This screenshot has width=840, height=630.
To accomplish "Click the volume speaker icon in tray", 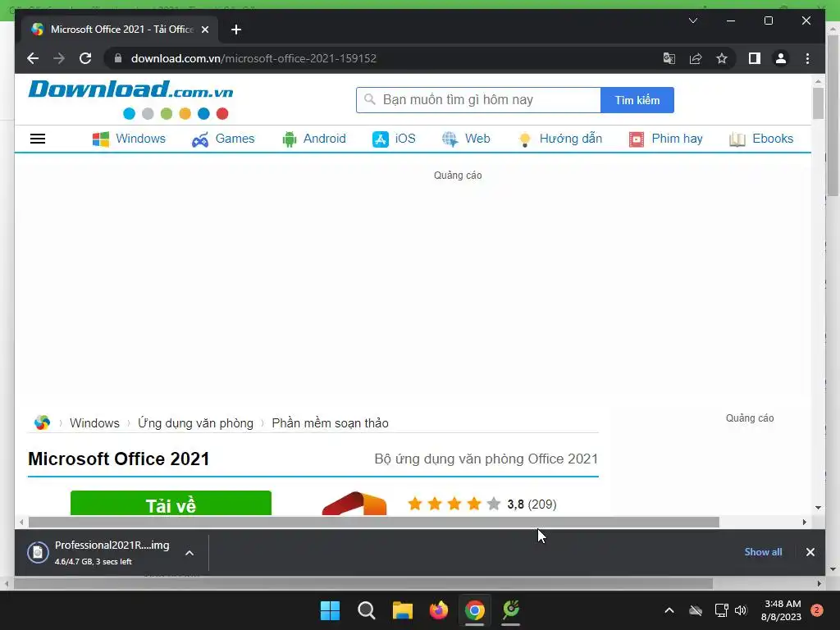I will pos(741,610).
